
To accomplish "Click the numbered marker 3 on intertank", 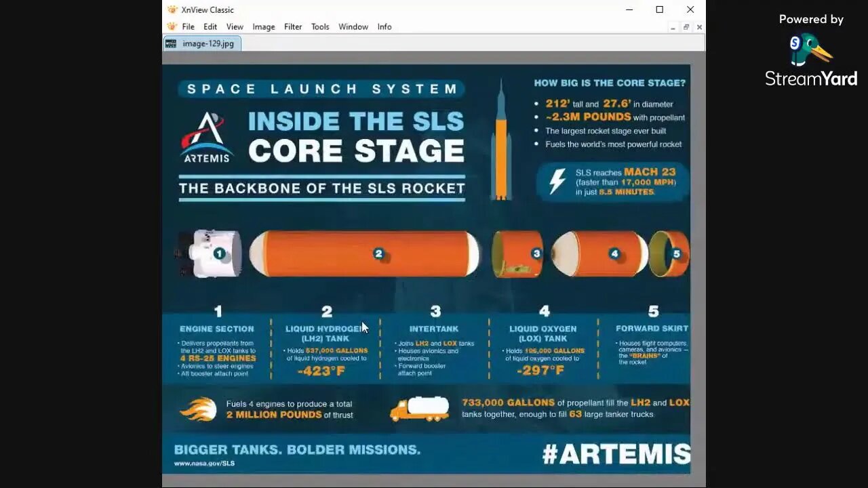I will 536,253.
